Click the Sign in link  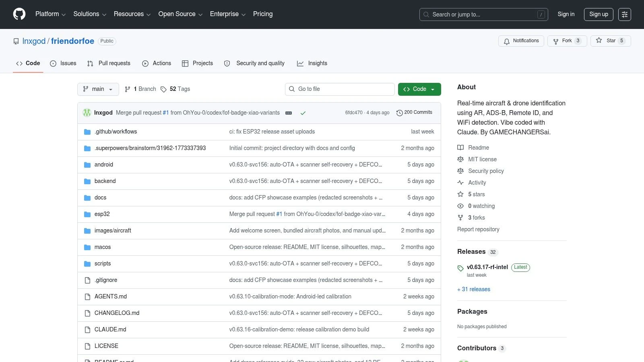pyautogui.click(x=566, y=14)
